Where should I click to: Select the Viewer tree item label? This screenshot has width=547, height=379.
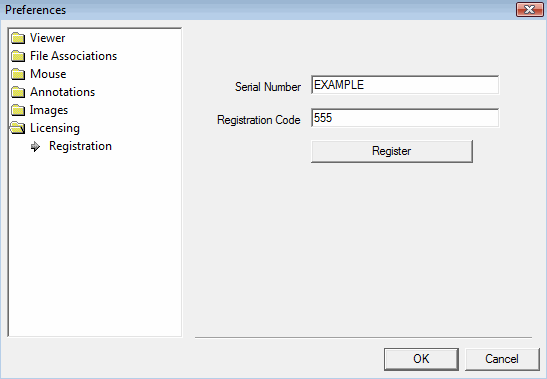[x=47, y=38]
